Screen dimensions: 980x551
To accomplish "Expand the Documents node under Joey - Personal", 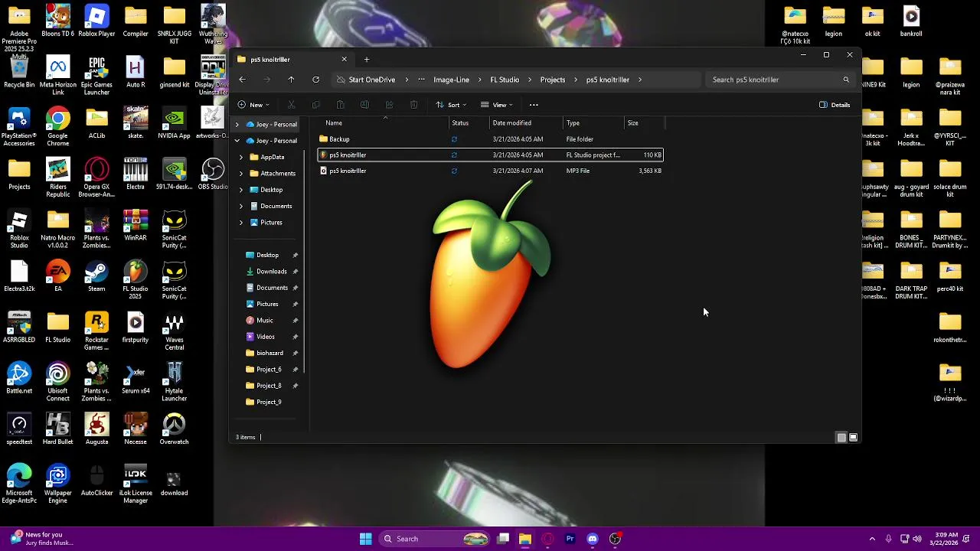I will 241,206.
